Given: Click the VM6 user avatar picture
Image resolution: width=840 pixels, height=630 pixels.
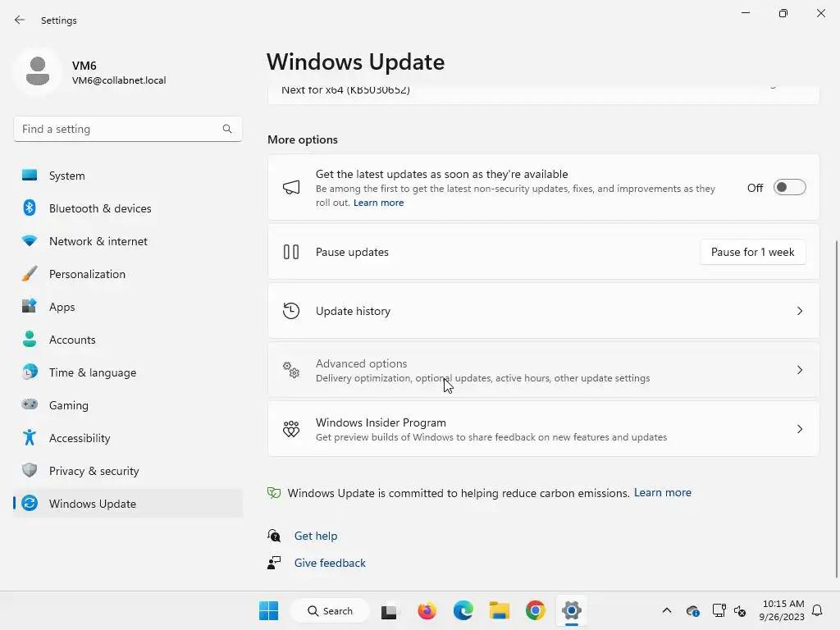Looking at the screenshot, I should 38,71.
